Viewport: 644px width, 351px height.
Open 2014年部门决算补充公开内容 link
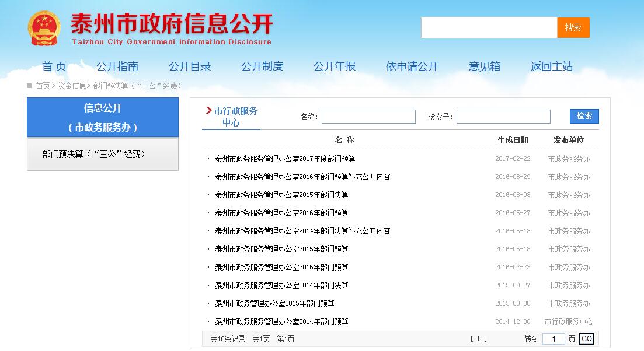[x=302, y=231]
